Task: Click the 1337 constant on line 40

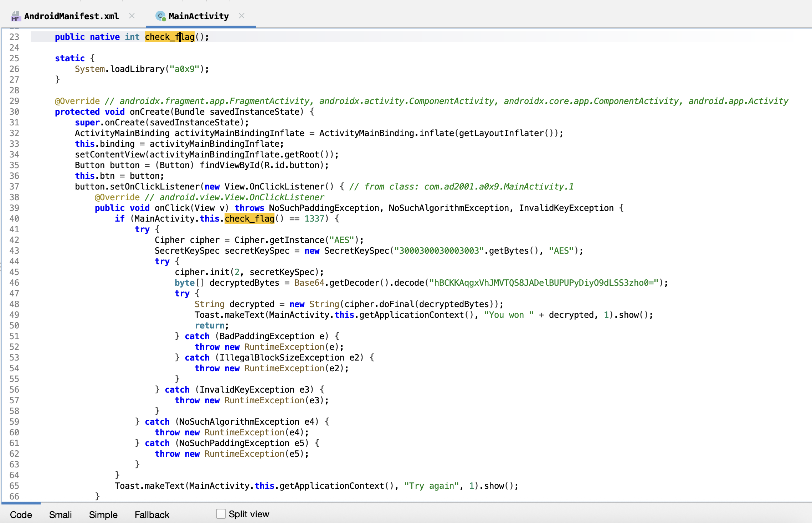Action: tap(314, 219)
